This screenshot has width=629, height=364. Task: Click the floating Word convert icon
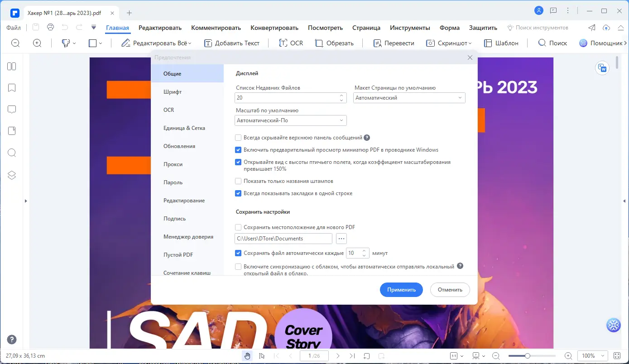tap(602, 68)
